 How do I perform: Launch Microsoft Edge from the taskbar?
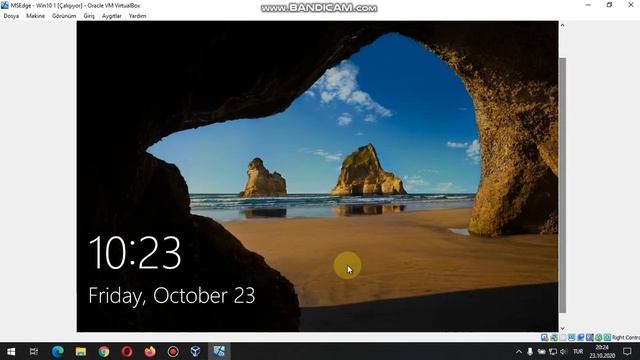(x=58, y=351)
